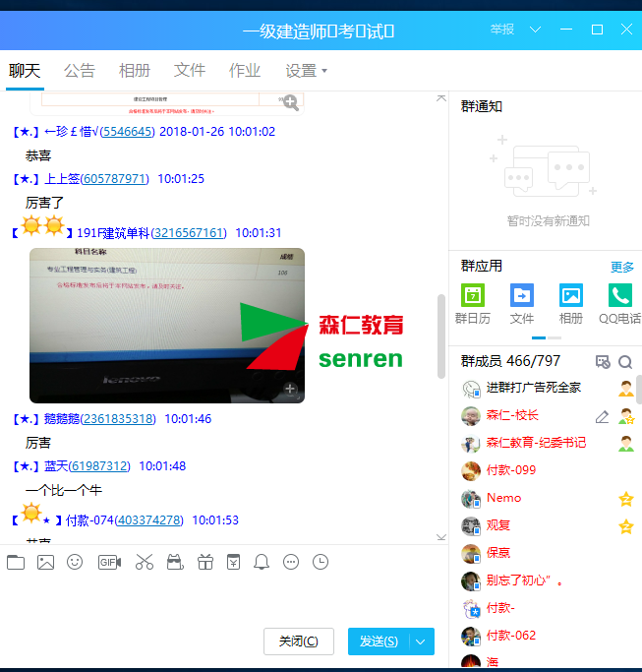The width and height of the screenshot is (642, 672).
Task: Click the chat history scrollbar thumb
Action: tap(441, 336)
